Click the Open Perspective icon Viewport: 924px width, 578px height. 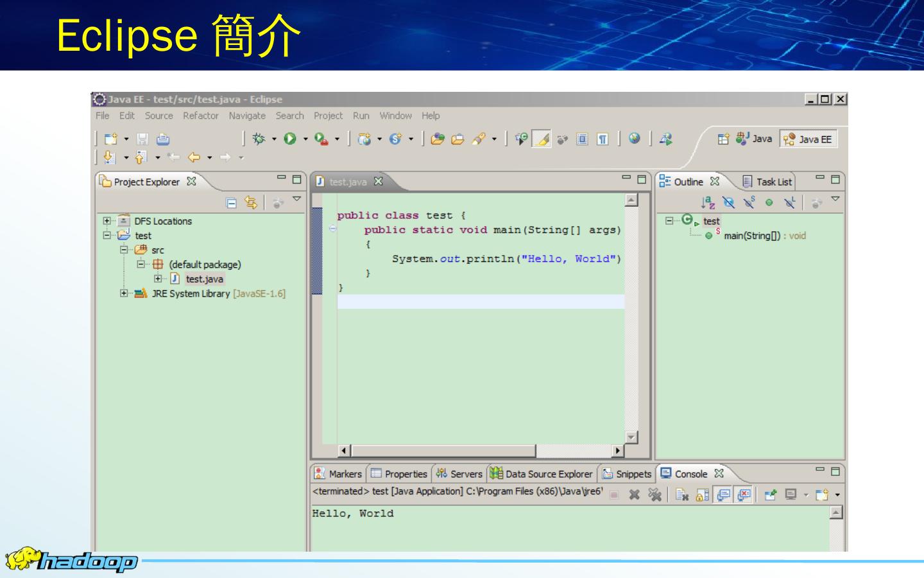pyautogui.click(x=723, y=139)
